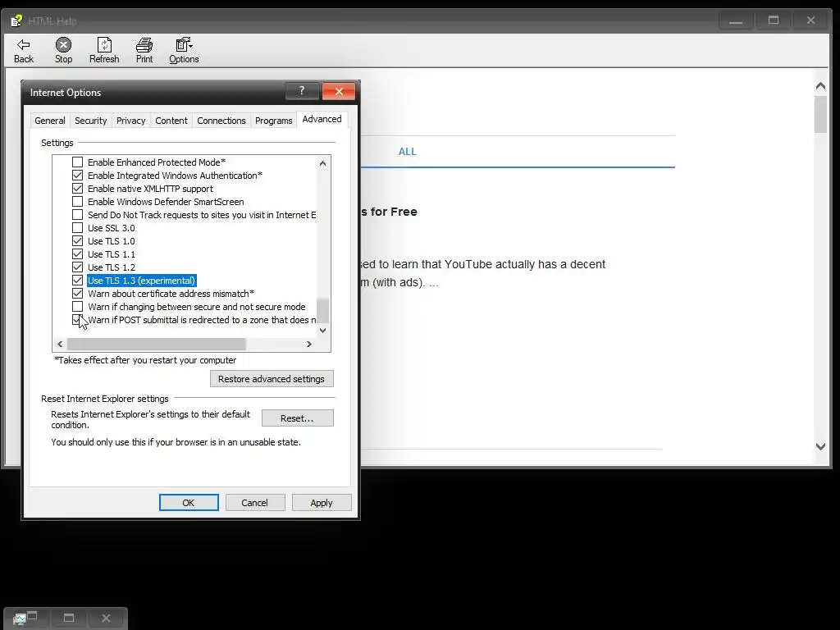This screenshot has width=840, height=630.
Task: Uncheck Enable native XMLHTTP support
Action: pos(78,189)
